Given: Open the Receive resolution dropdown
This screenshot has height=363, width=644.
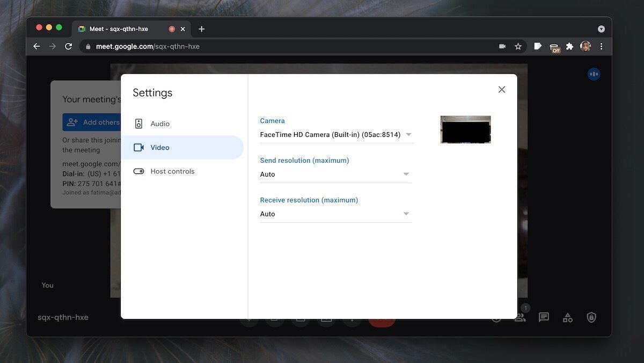Looking at the screenshot, I should [x=335, y=214].
